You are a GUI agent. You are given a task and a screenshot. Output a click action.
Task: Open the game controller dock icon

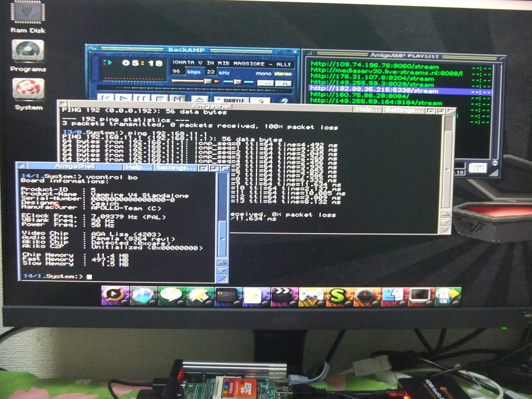point(312,296)
